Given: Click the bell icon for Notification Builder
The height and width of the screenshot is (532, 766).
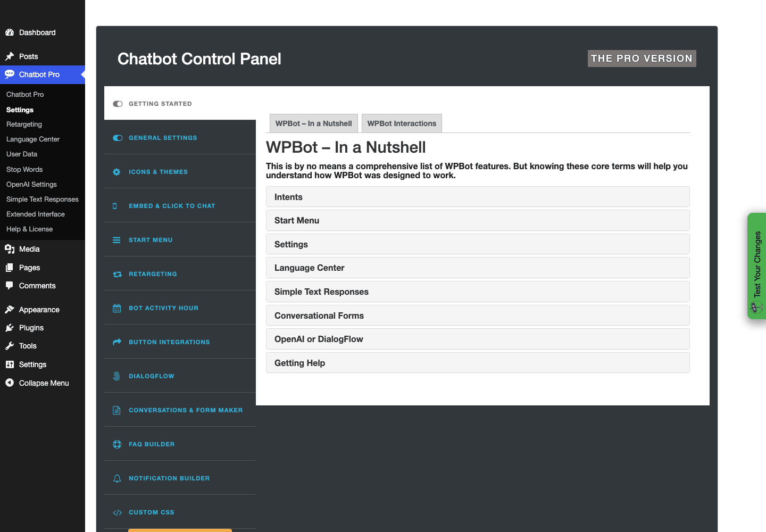Looking at the screenshot, I should pyautogui.click(x=117, y=478).
